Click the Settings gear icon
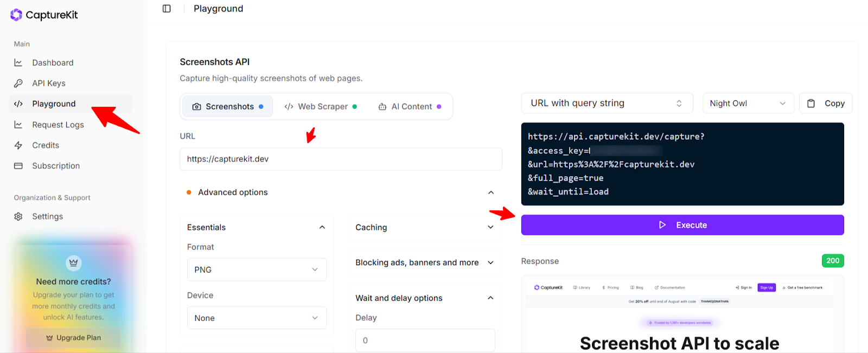868x353 pixels. point(18,216)
